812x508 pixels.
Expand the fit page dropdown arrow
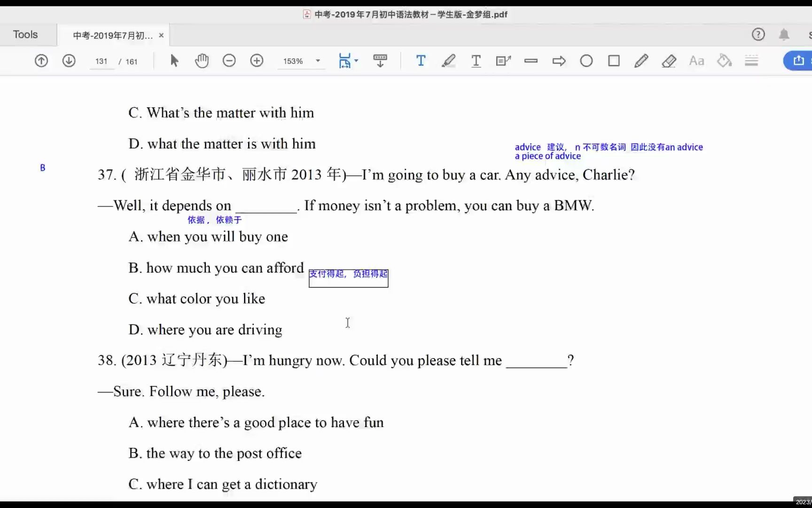point(356,61)
